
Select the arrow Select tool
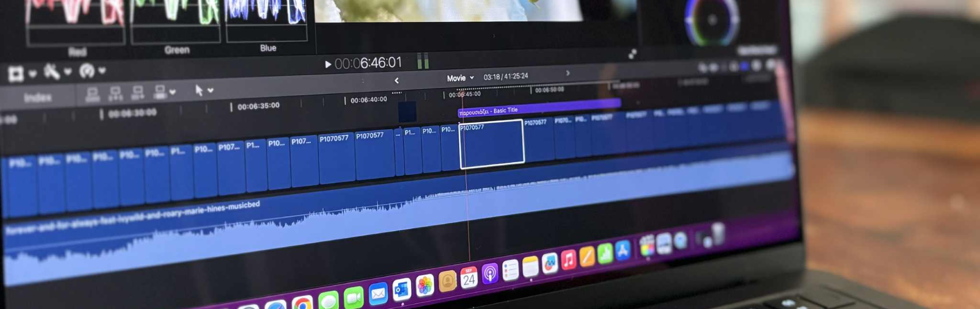(199, 90)
